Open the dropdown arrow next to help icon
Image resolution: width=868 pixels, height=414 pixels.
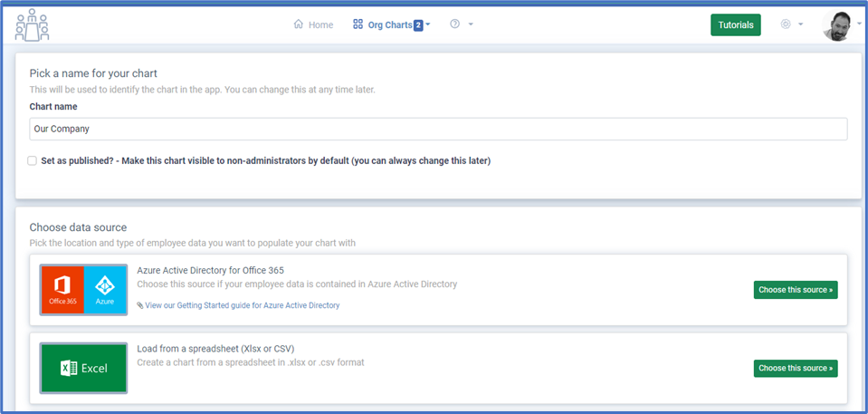point(471,24)
